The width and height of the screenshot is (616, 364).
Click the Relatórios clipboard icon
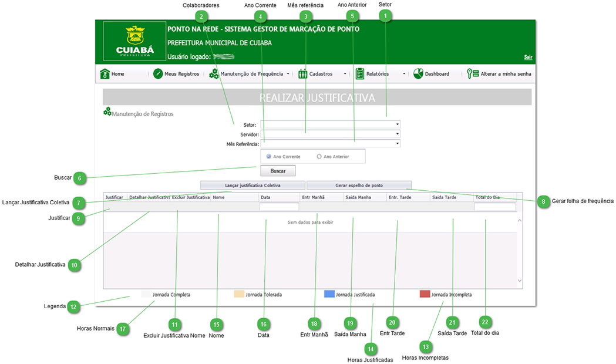pos(360,74)
